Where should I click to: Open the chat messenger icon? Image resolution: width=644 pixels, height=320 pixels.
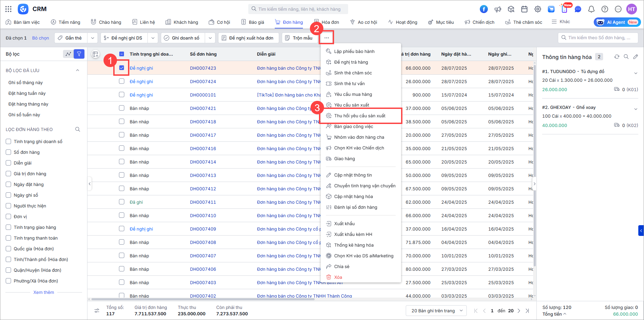[x=578, y=9]
